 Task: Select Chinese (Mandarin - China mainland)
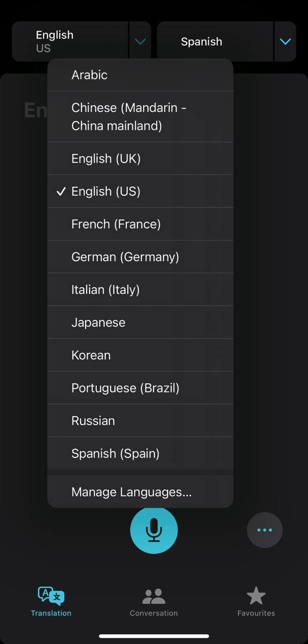click(140, 117)
